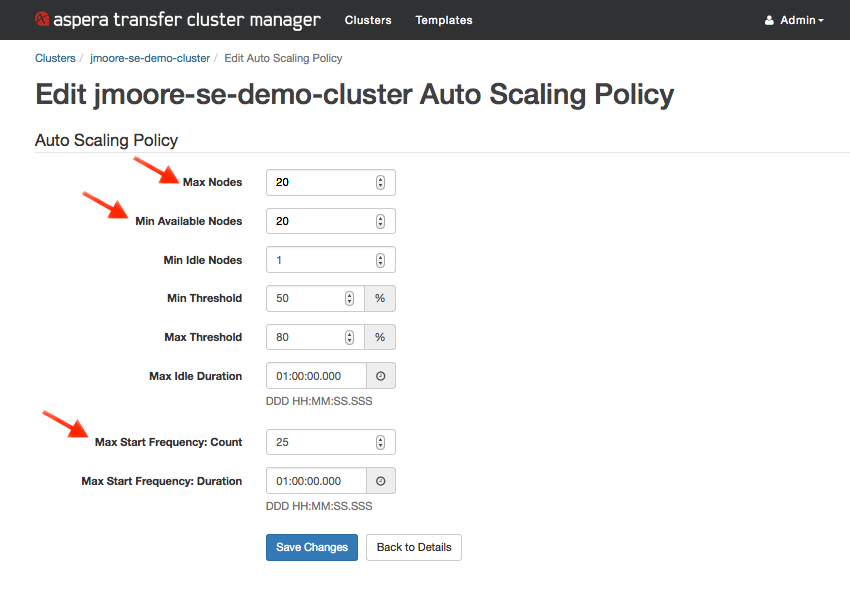Click the Aspera logo icon
Screen dimensions: 850x591
(x=42, y=19)
